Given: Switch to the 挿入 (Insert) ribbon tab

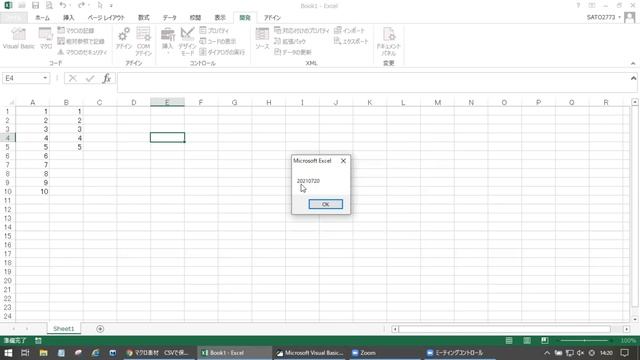Looking at the screenshot, I should click(x=69, y=18).
